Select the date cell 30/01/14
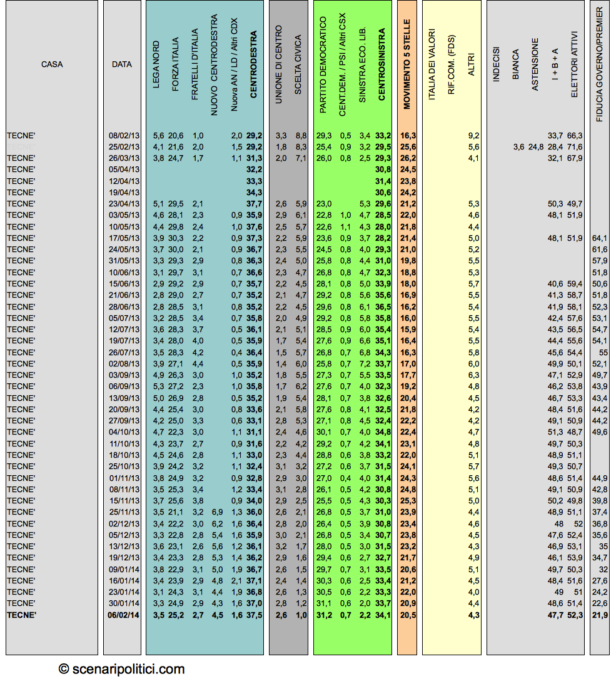This screenshot has height=684, width=616. [x=124, y=603]
